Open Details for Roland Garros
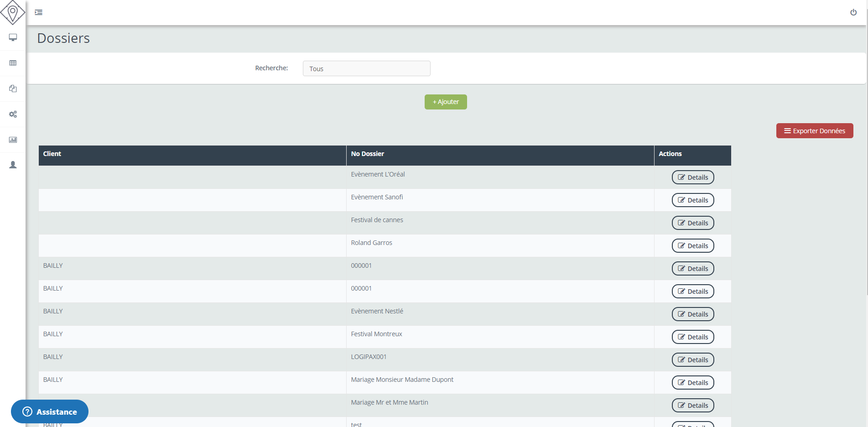 pos(692,246)
